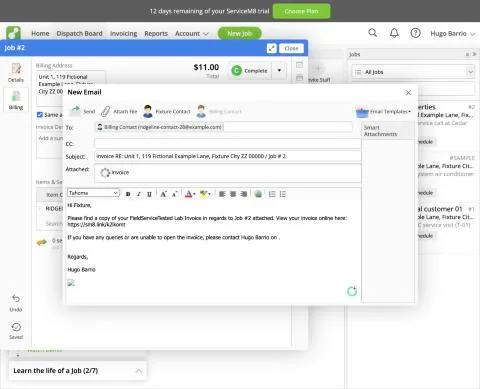Open the Home menu
Viewport: 480px width, 389px height.
click(40, 33)
